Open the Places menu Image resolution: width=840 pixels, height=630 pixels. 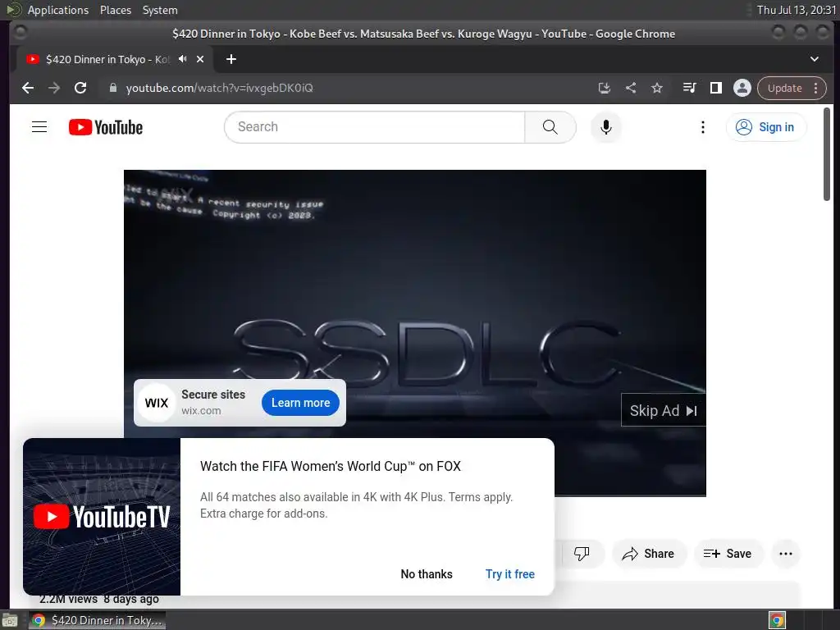coord(115,10)
